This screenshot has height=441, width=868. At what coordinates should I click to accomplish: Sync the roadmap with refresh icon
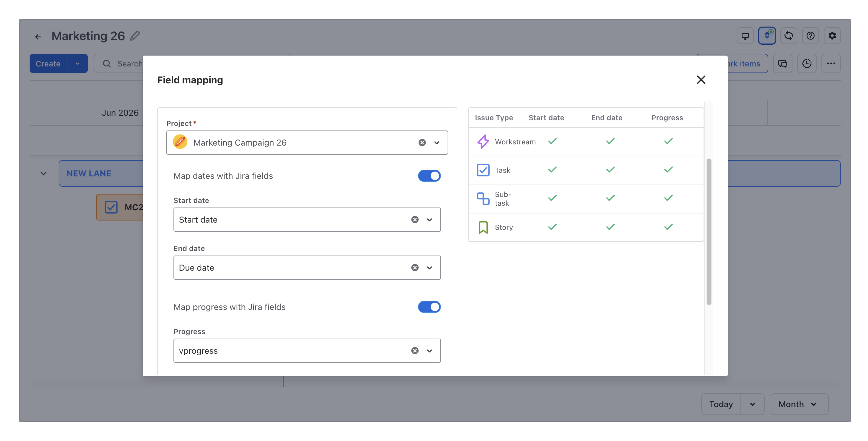789,36
